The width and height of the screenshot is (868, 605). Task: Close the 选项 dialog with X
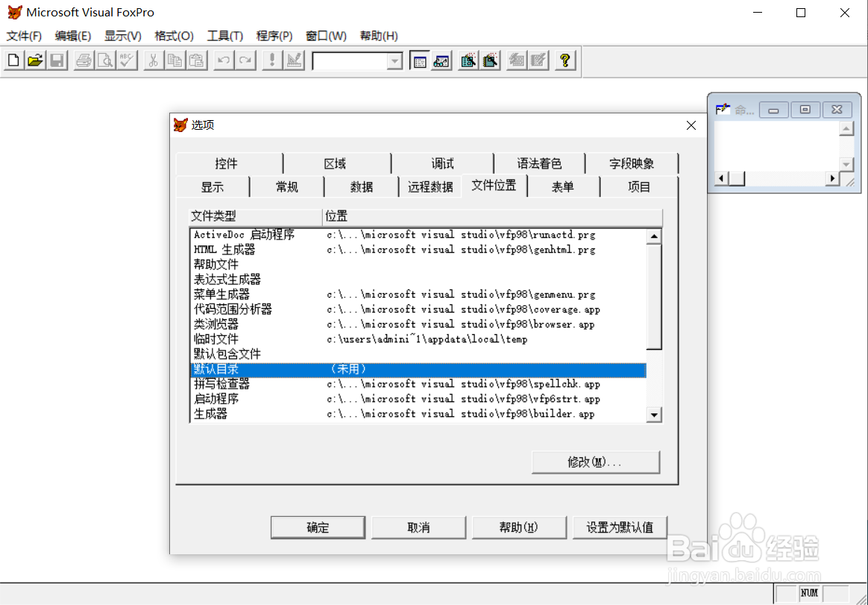691,125
